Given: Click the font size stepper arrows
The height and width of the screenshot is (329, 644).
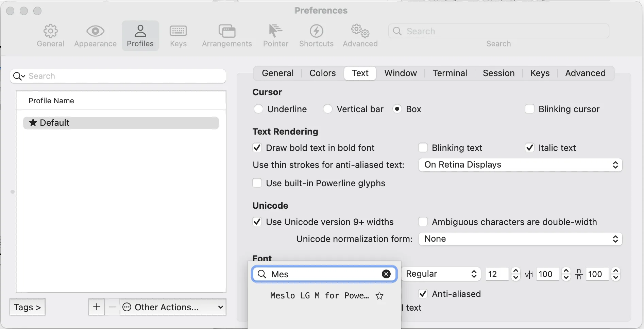Looking at the screenshot, I should pyautogui.click(x=516, y=274).
